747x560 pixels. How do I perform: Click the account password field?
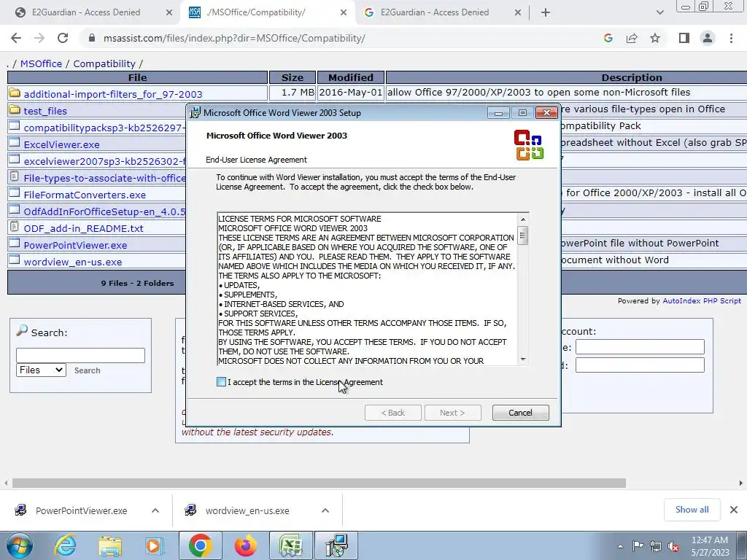[x=640, y=365]
